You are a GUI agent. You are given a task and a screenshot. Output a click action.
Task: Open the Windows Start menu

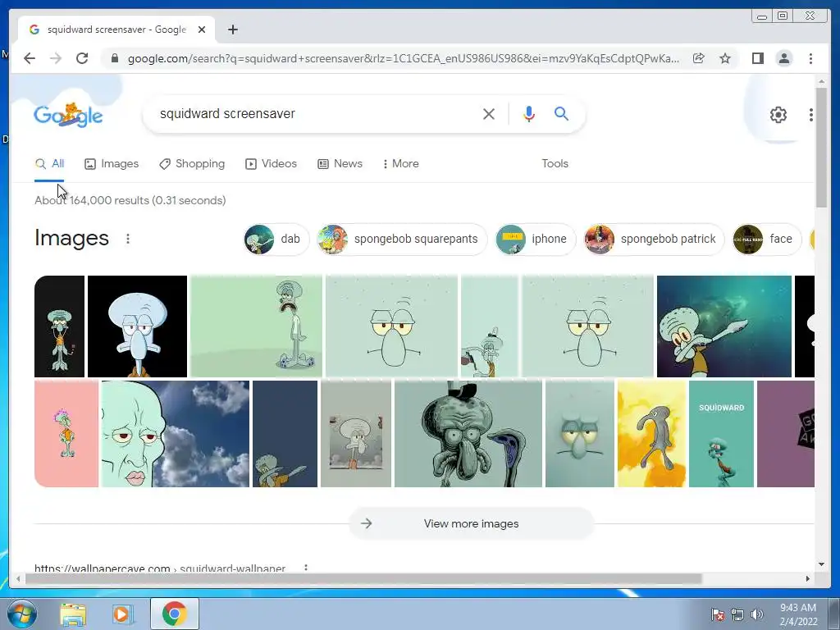tap(22, 614)
